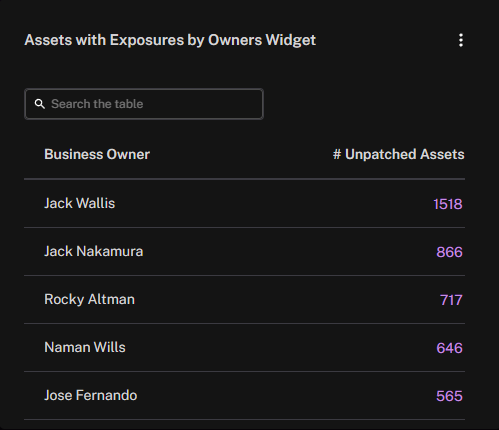
Task: Open the 565 count for Jose Fernando
Action: pos(449,396)
